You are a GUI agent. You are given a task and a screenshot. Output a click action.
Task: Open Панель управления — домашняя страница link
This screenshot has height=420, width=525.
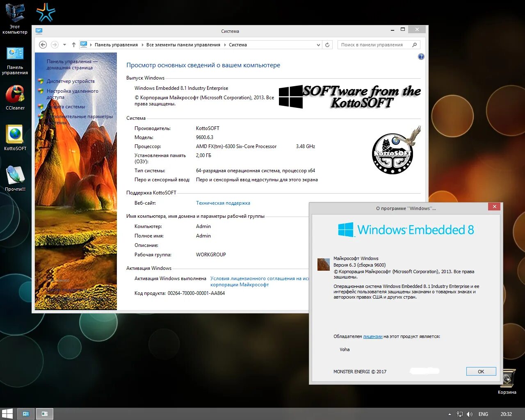click(72, 64)
